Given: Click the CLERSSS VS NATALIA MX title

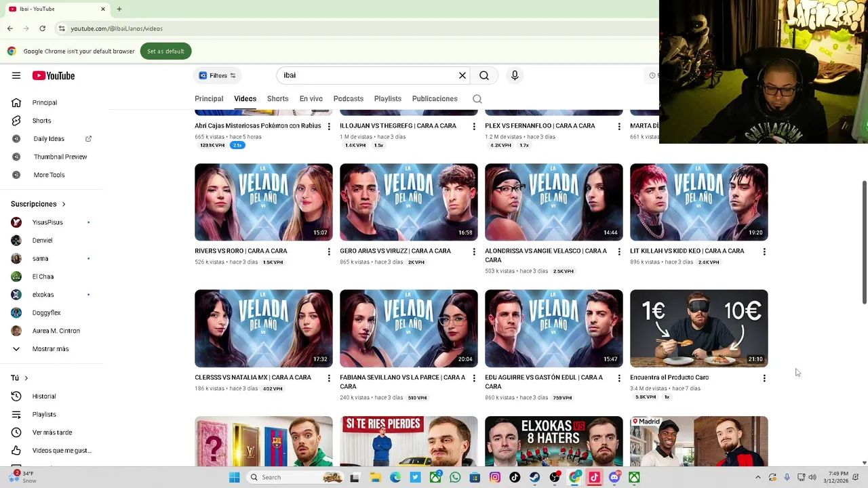Looking at the screenshot, I should tap(253, 378).
